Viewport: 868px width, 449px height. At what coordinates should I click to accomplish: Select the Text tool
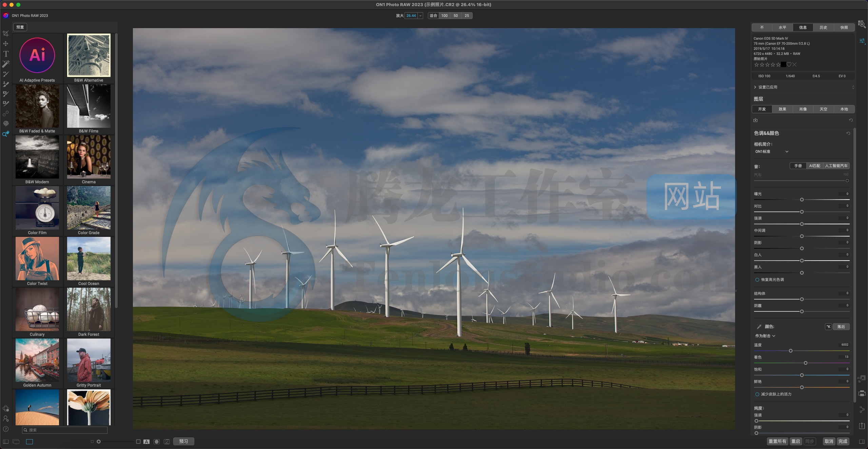(6, 54)
